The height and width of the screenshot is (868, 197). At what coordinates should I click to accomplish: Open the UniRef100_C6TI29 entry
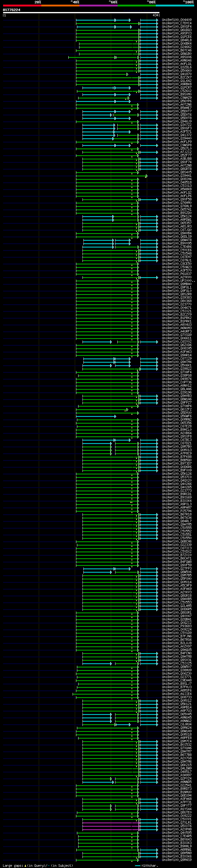pyautogui.click(x=177, y=358)
